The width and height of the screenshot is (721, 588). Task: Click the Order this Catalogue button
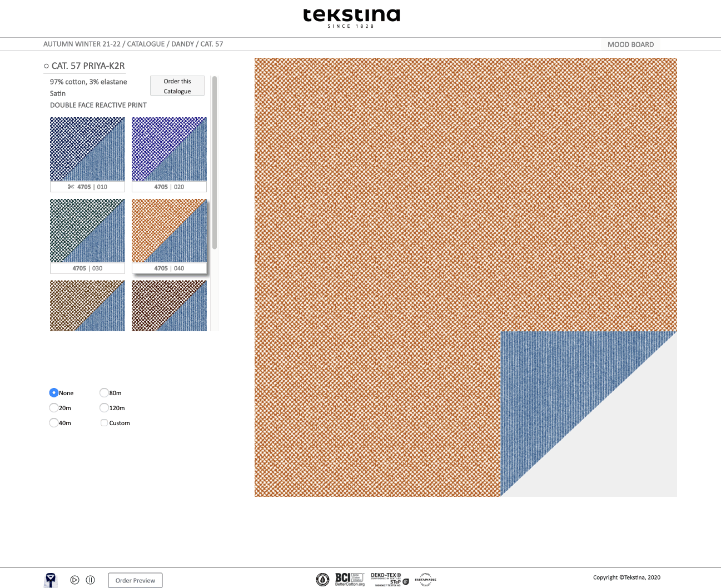(177, 86)
